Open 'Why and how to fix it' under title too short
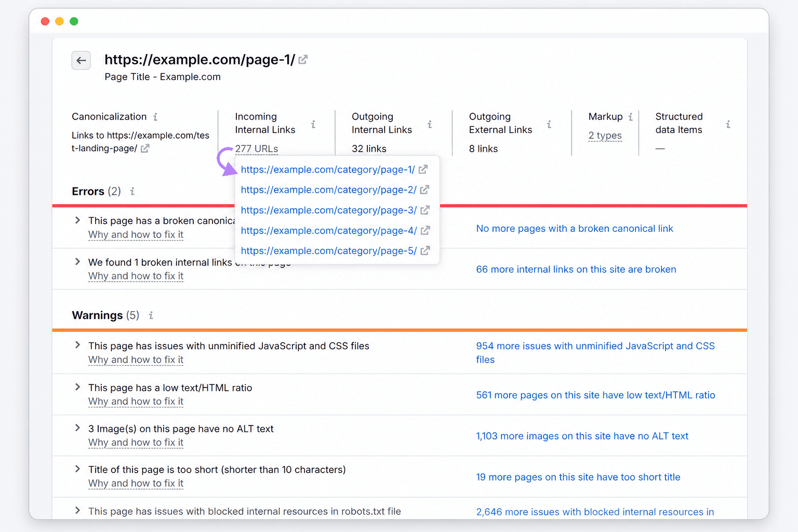The image size is (798, 532). point(136,483)
